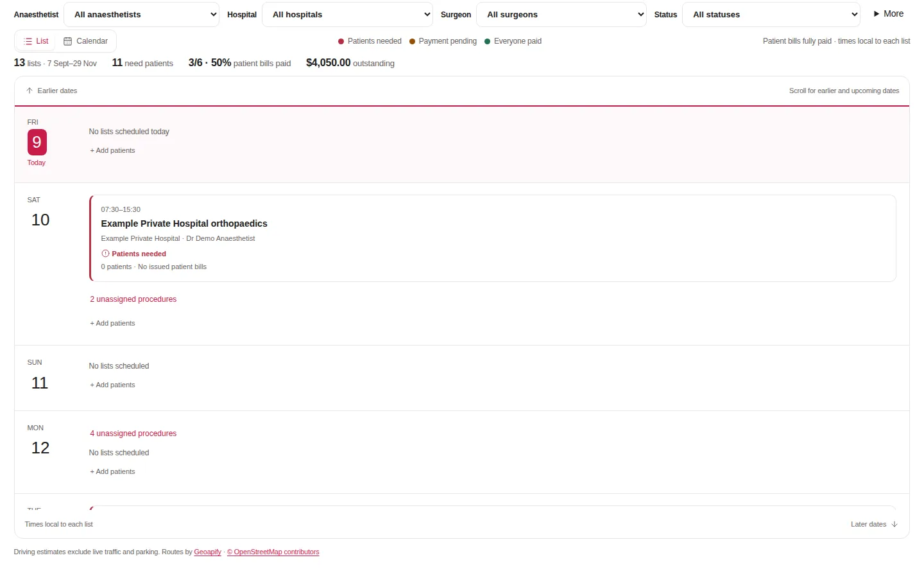Viewport: 924px width, 578px height.
Task: Click the List view icon
Action: [28, 41]
